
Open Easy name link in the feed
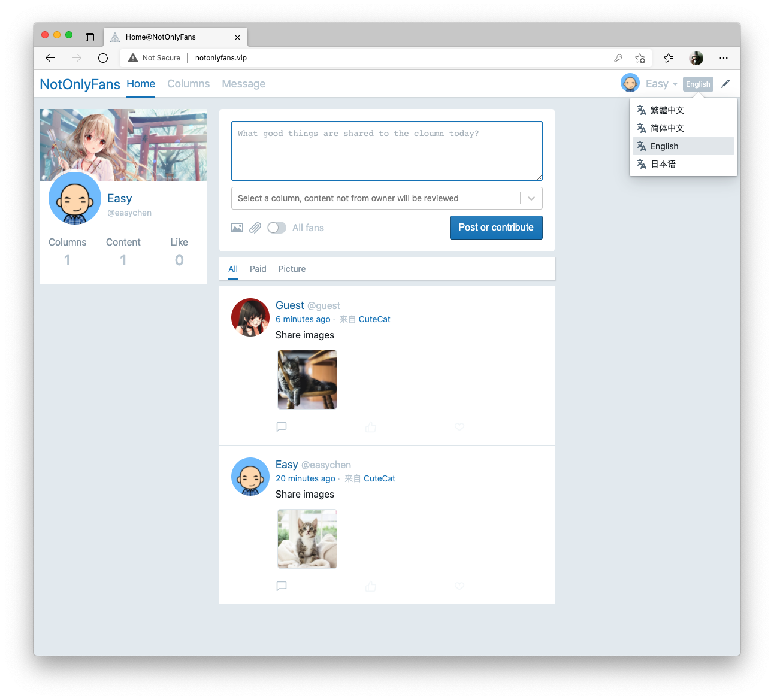(286, 465)
